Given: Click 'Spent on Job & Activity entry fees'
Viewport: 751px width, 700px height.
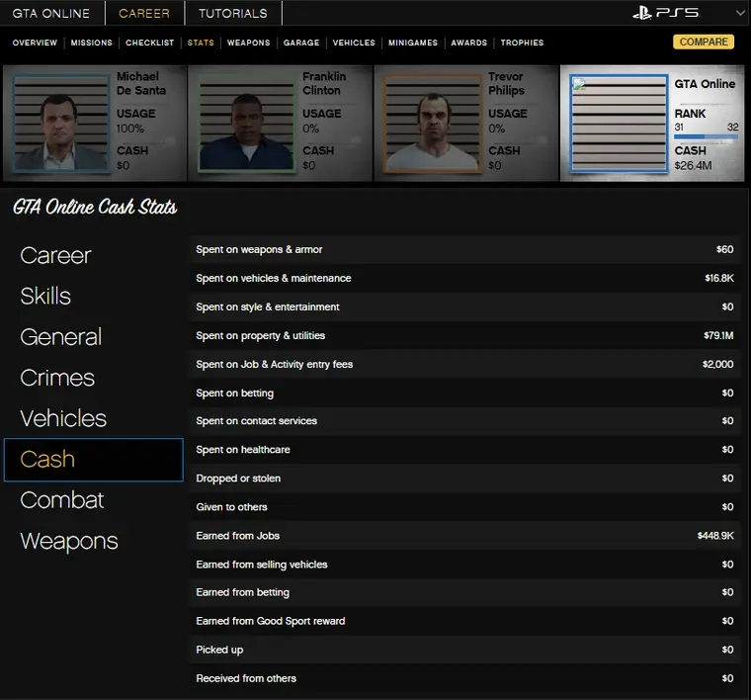Looking at the screenshot, I should click(x=465, y=365).
